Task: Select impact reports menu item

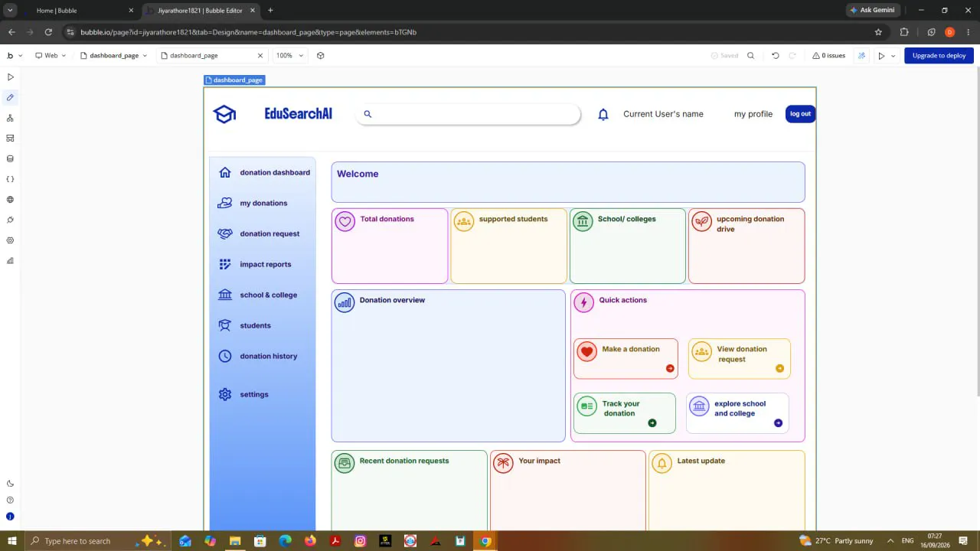Action: coord(266,264)
